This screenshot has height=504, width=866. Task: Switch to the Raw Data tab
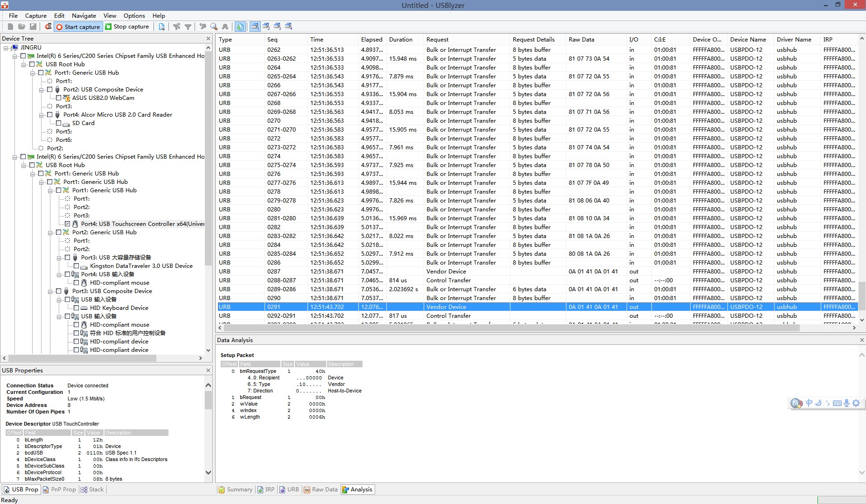pyautogui.click(x=321, y=490)
